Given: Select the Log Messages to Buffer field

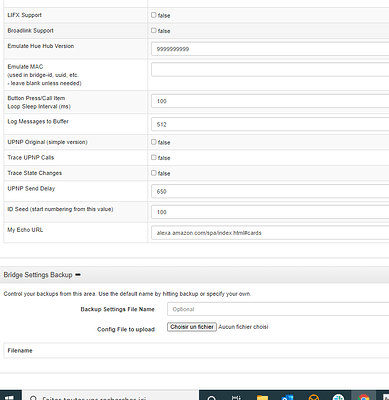Looking at the screenshot, I should point(270,124).
